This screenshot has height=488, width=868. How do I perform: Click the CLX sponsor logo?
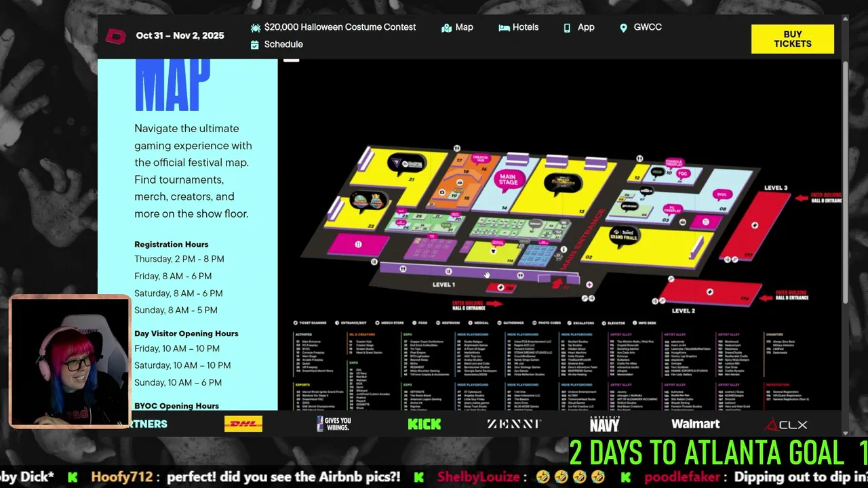[x=786, y=425]
